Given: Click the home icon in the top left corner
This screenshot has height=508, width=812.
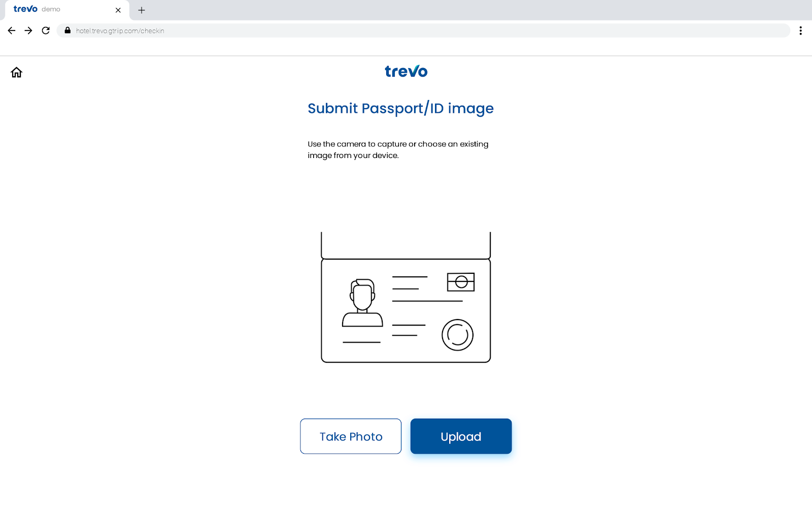Looking at the screenshot, I should tap(16, 73).
